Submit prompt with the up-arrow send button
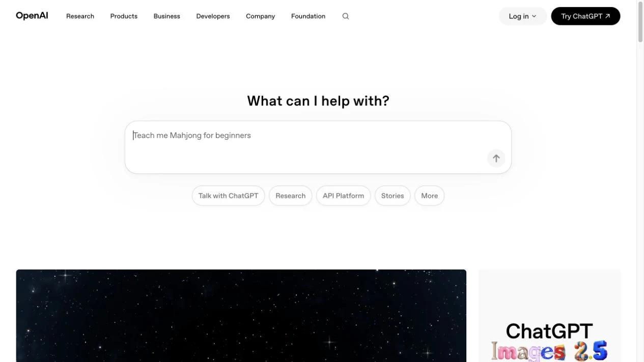This screenshot has width=644, height=362. 496,158
